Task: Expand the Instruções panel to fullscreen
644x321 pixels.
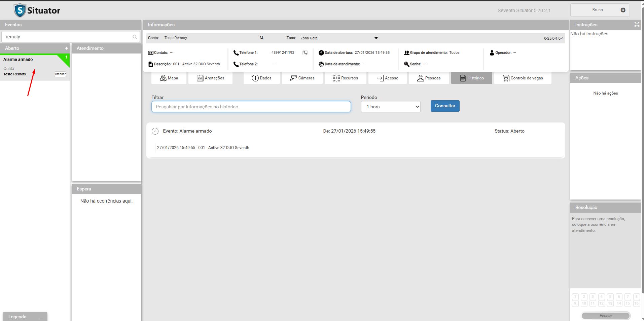Action: (x=637, y=24)
